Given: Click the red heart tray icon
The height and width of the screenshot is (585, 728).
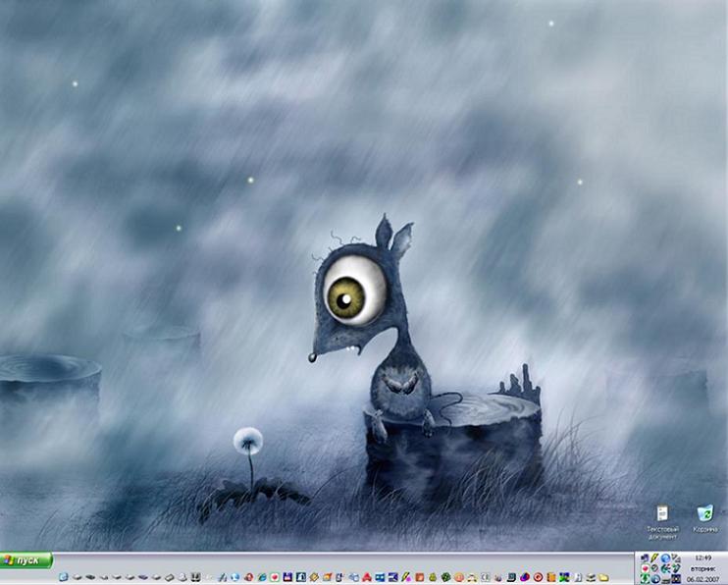Looking at the screenshot, I should point(645,568).
